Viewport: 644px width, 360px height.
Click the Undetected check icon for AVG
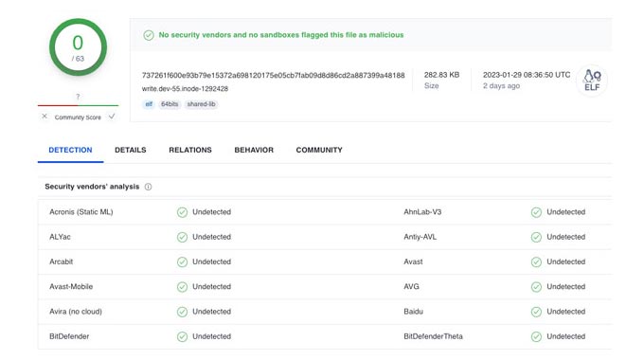(536, 287)
